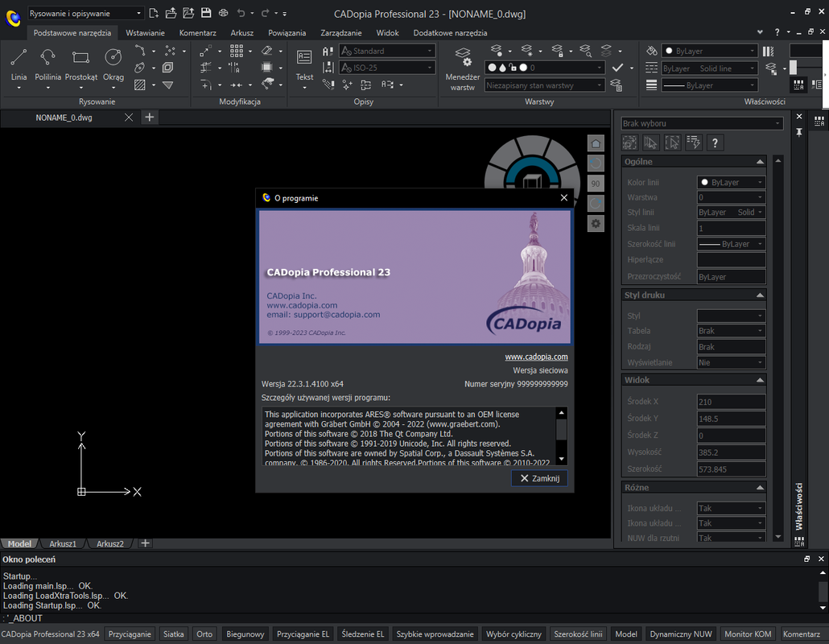Collapse the Styl druku section
829x644 pixels.
pos(760,295)
